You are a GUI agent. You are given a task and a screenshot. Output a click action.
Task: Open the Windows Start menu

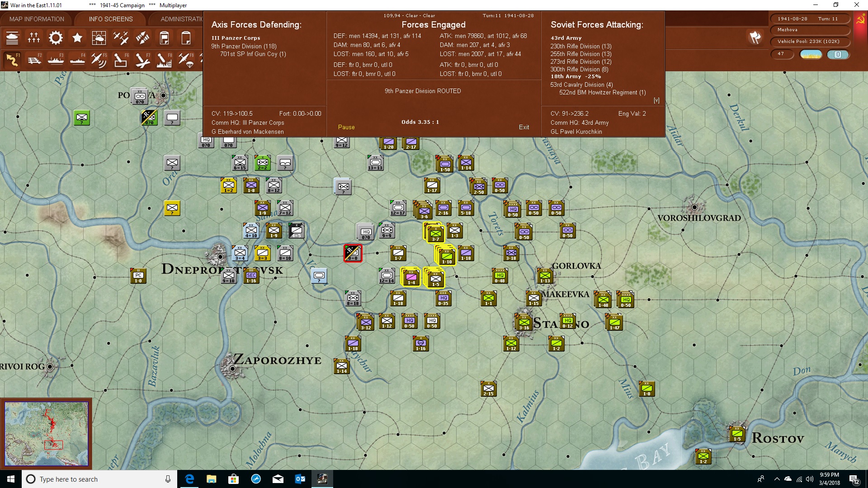[x=11, y=479]
